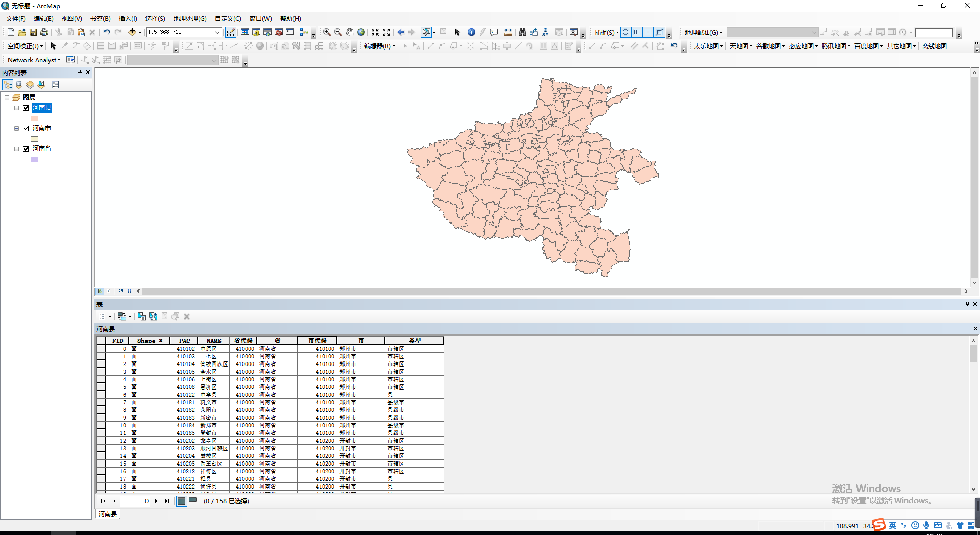Hide the 河南省 layer via checkbox
This screenshot has width=980, height=535.
tap(26, 149)
